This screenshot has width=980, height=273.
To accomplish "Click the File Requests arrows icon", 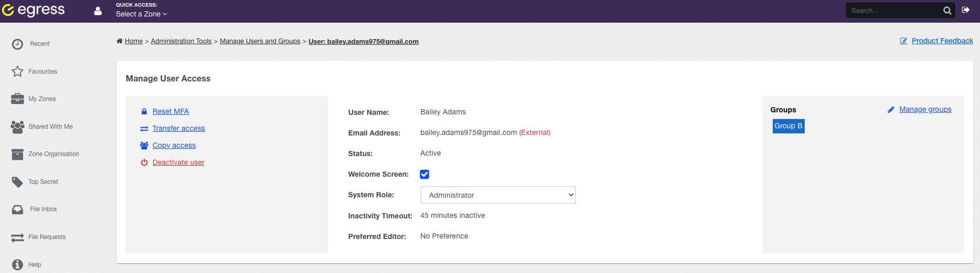I will point(18,237).
